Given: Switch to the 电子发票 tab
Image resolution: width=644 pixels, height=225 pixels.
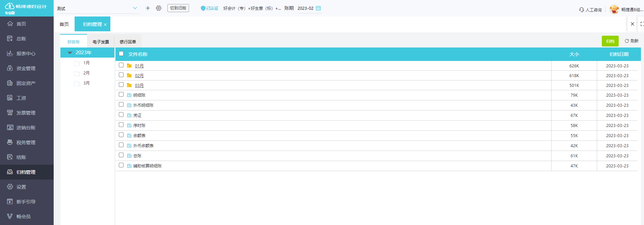Looking at the screenshot, I should pyautogui.click(x=101, y=42).
